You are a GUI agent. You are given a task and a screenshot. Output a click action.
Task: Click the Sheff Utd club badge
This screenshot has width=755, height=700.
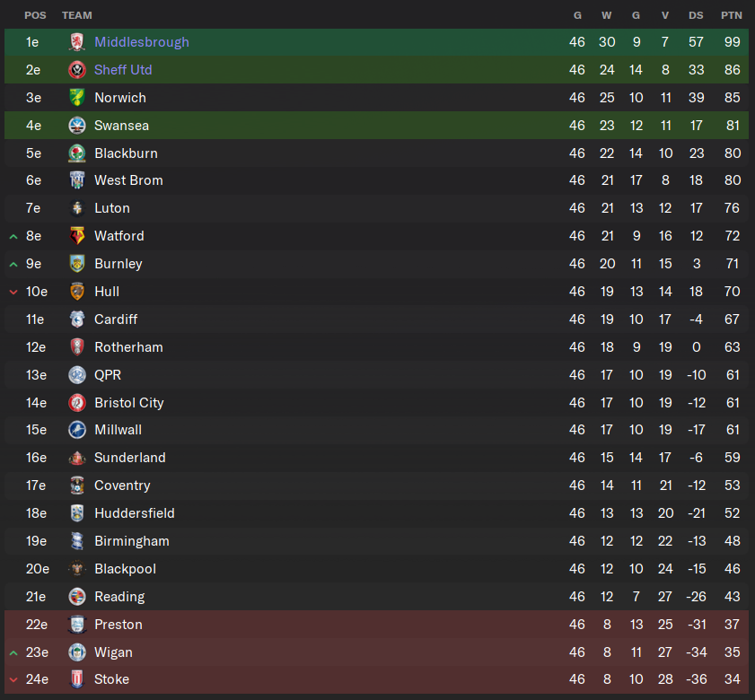pos(77,70)
